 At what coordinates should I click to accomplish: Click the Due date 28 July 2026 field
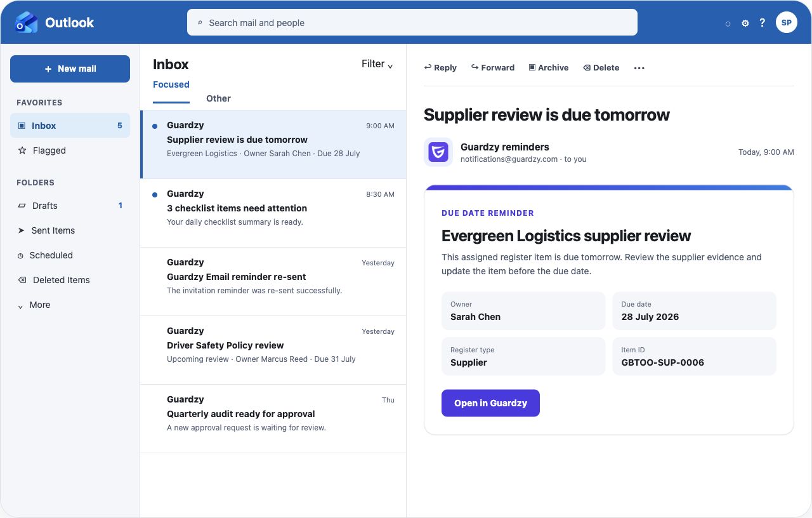[694, 310]
